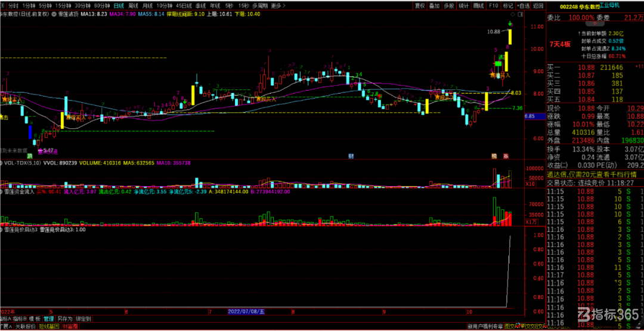Click the 买五 price 10.84 row

595,99
